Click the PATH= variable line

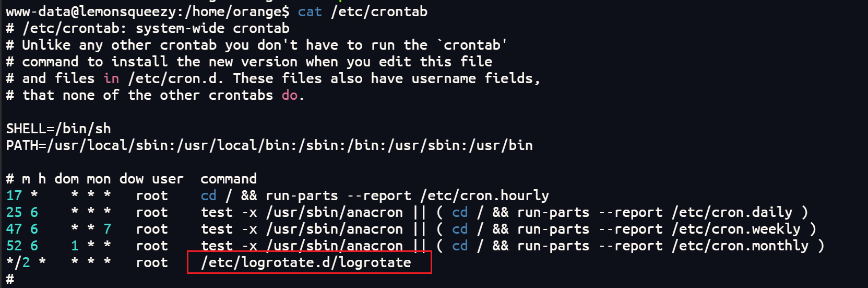tap(269, 145)
